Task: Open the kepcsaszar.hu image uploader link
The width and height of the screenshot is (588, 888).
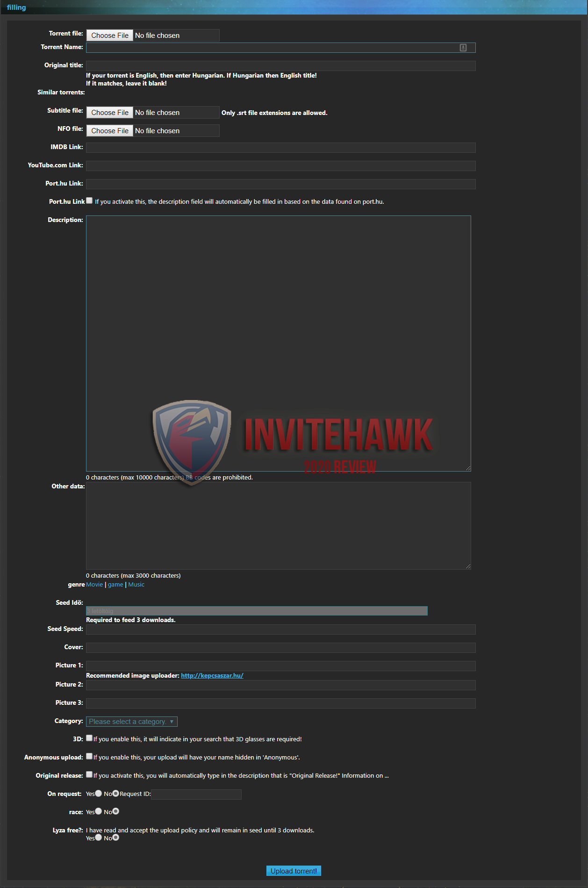Action: pos(212,676)
